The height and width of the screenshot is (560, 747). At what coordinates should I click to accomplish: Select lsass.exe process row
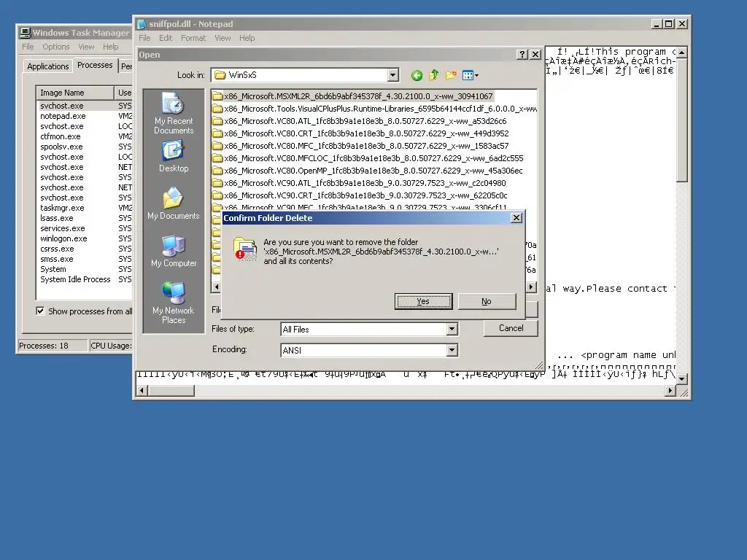(86, 218)
